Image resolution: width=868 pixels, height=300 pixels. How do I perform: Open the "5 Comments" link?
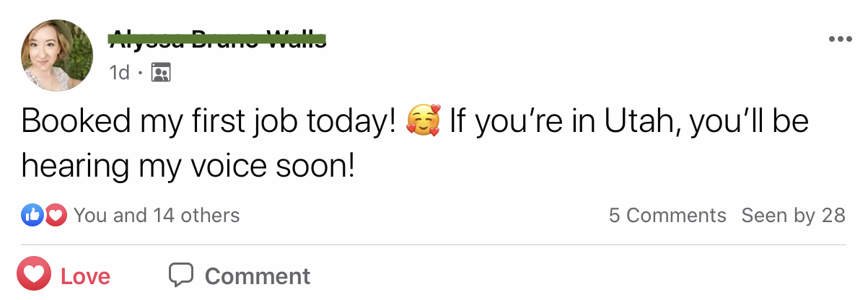click(x=667, y=215)
